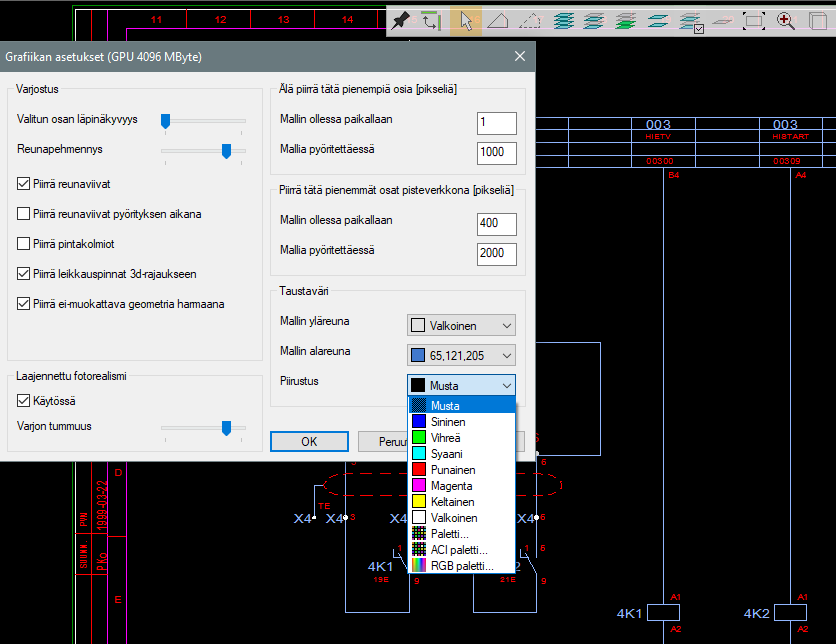The height and width of the screenshot is (644, 836).
Task: Uncheck Piirrä reunaviivat checkbox
Action: click(x=24, y=184)
